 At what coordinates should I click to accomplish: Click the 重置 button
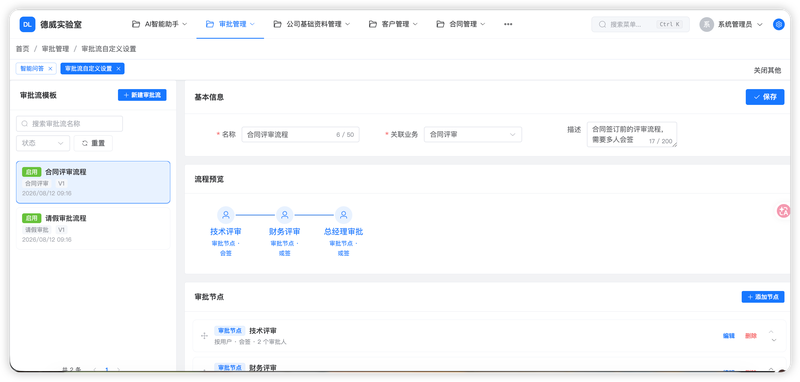(93, 143)
